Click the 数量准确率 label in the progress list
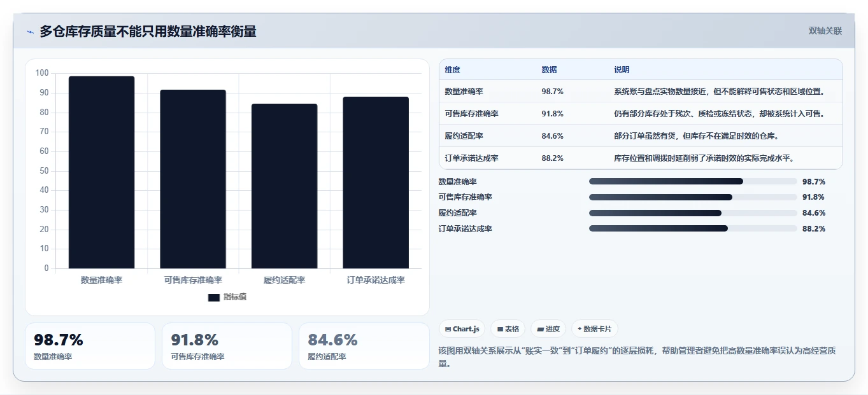This screenshot has height=395, width=868. (x=458, y=182)
